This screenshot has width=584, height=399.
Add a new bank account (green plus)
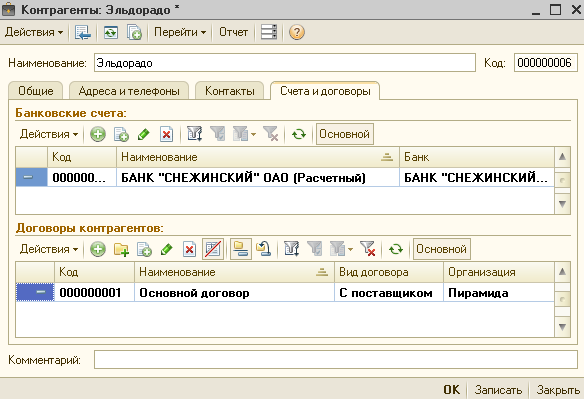(x=98, y=134)
